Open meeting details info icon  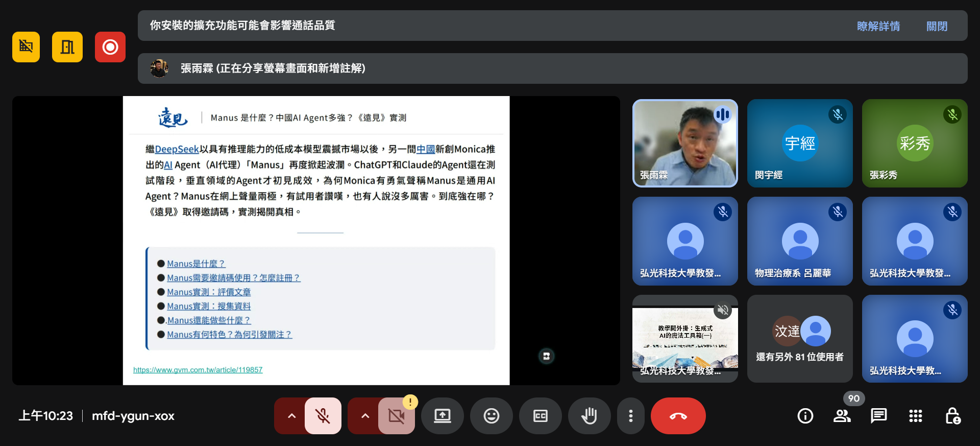(x=805, y=416)
